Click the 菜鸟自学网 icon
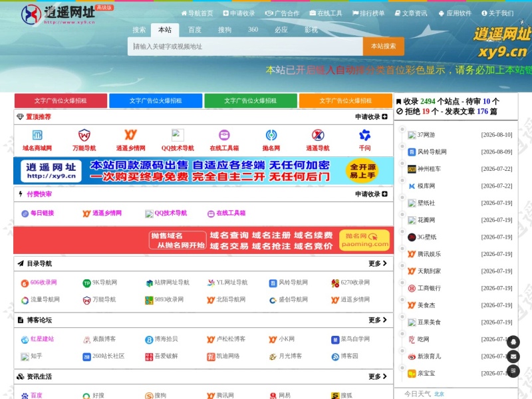This screenshot has width=532, height=399. 335,340
